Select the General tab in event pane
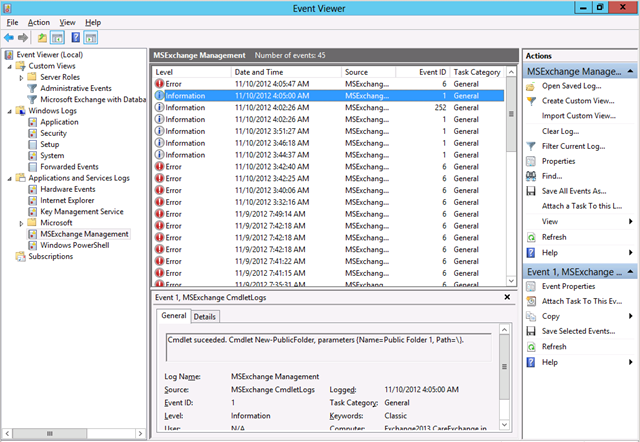640x442 pixels. [x=174, y=315]
